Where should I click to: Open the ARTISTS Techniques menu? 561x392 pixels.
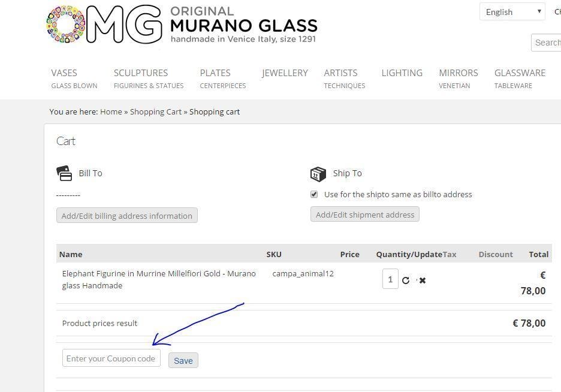tap(340, 77)
